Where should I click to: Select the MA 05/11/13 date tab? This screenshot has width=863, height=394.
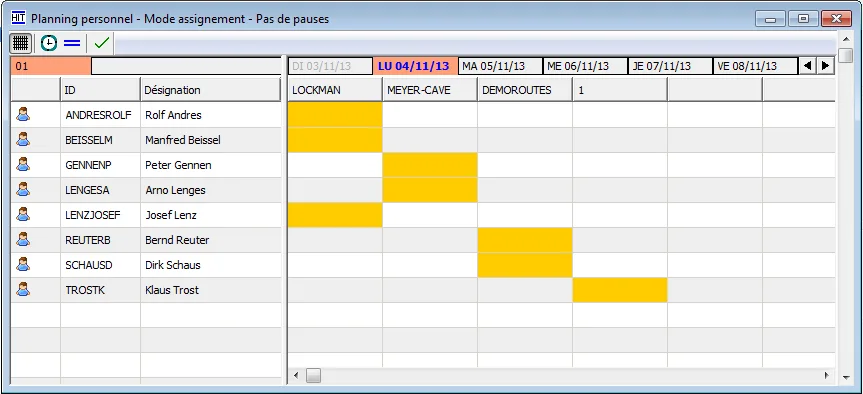(500, 66)
